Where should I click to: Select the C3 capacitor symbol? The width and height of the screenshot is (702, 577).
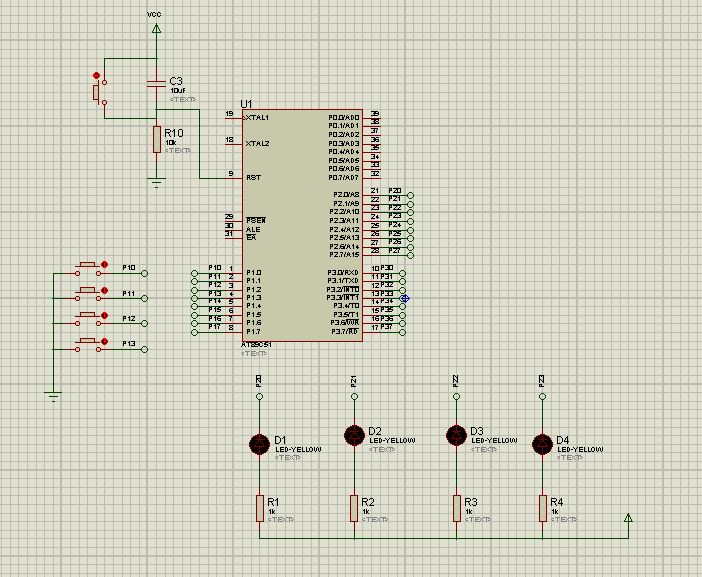(156, 82)
